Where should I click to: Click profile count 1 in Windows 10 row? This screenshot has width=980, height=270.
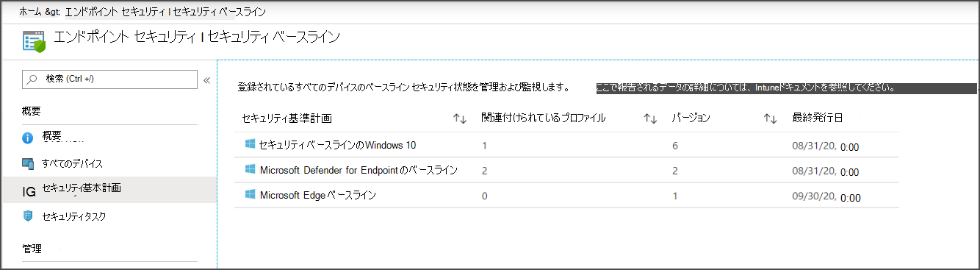(x=485, y=146)
